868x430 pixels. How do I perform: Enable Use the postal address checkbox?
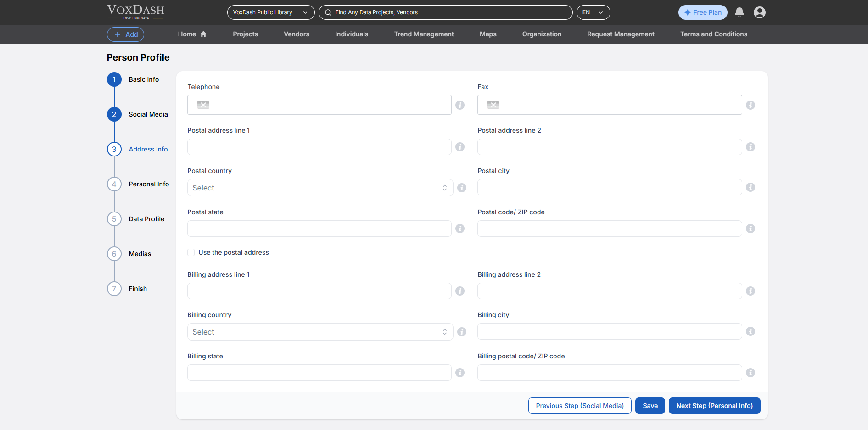click(191, 252)
